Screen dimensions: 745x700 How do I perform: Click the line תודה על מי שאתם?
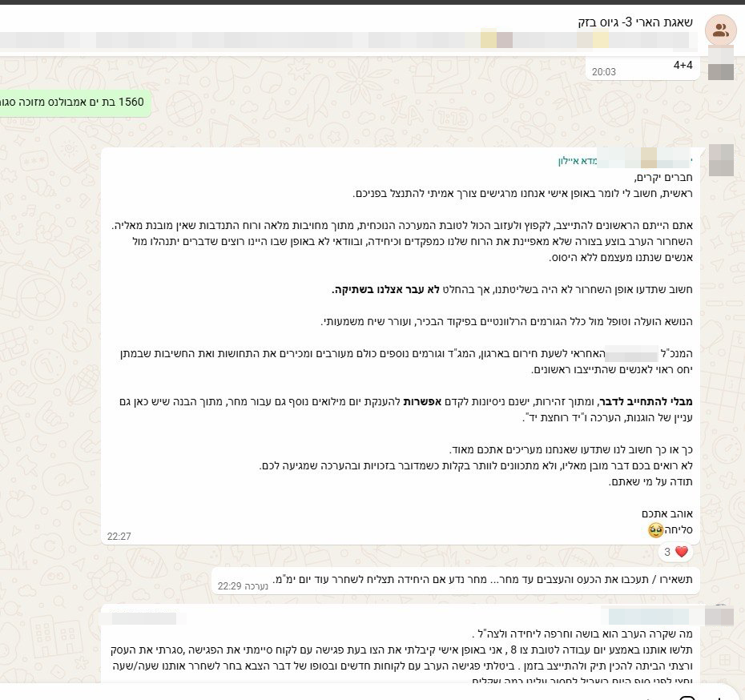pyautogui.click(x=650, y=482)
